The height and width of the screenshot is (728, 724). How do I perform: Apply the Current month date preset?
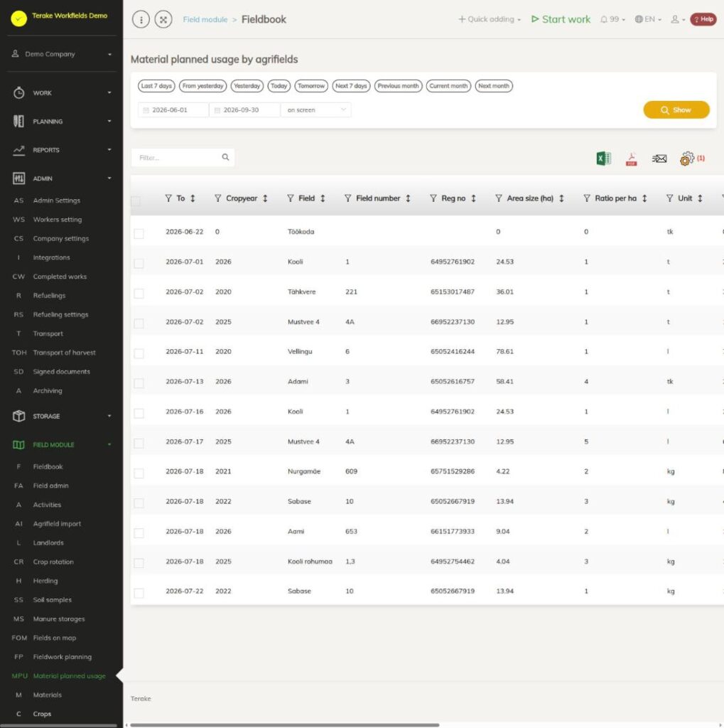tap(448, 86)
